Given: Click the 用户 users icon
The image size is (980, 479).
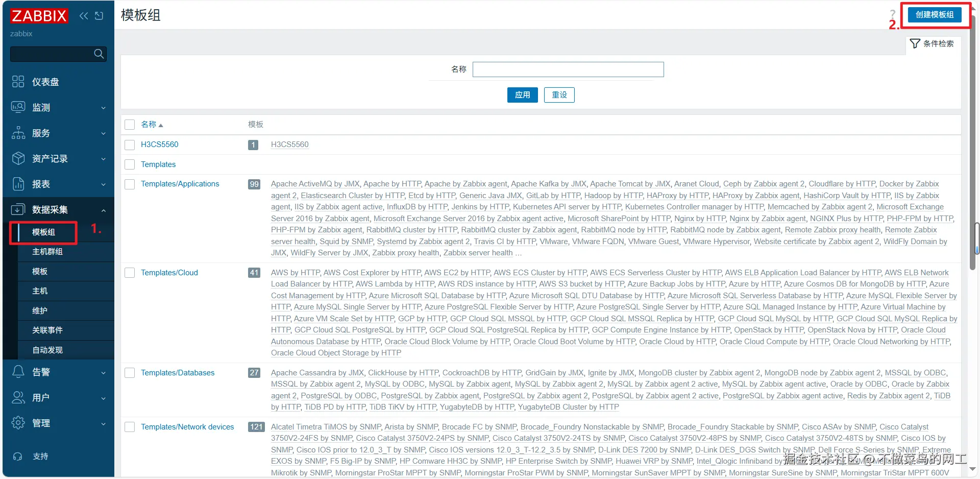Looking at the screenshot, I should (x=18, y=397).
